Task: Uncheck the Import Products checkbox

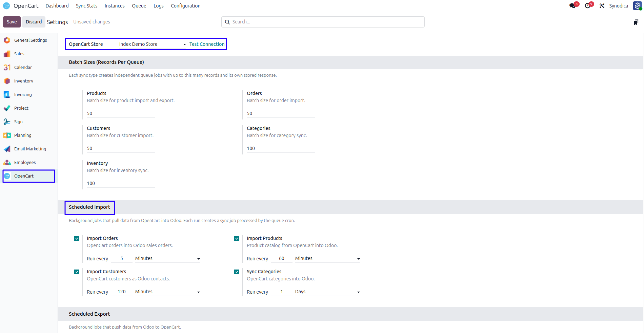Action: point(237,239)
